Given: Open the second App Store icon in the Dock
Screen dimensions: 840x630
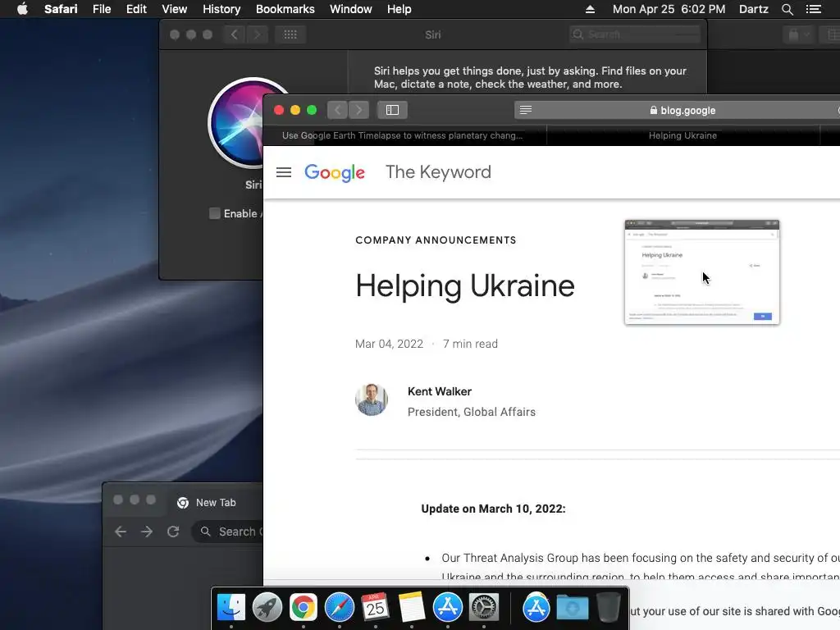Looking at the screenshot, I should [x=536, y=608].
